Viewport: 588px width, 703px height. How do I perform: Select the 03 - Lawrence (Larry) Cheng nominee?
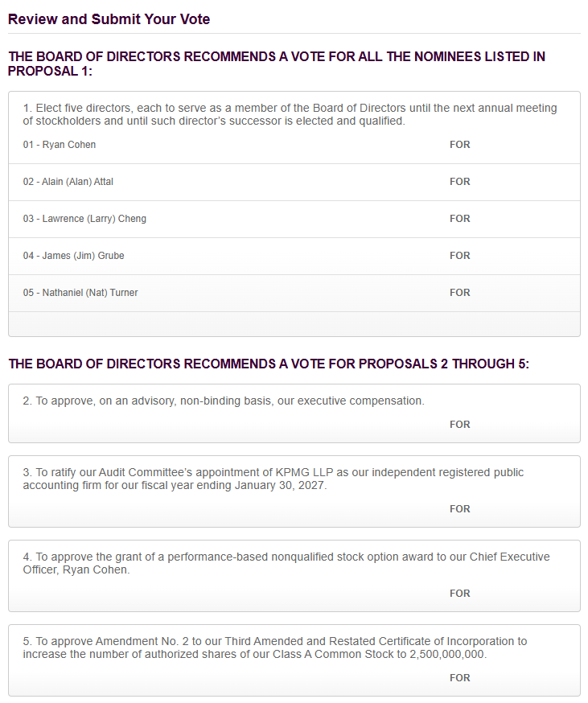coord(84,219)
